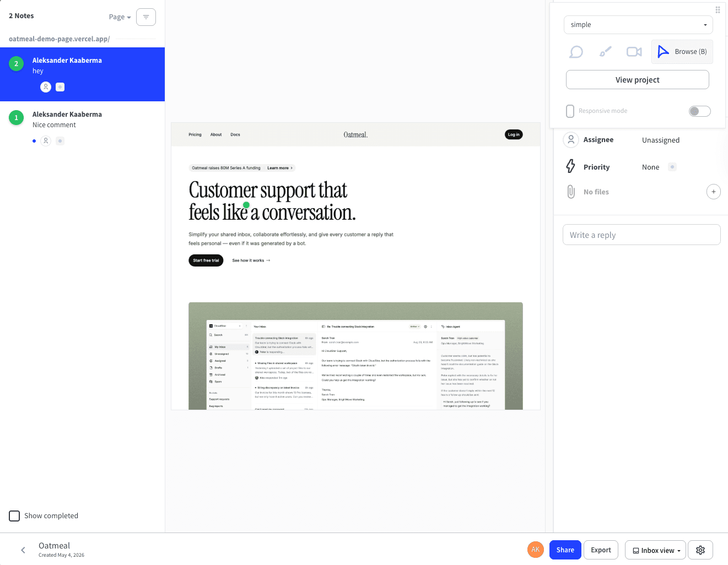This screenshot has height=565, width=728.
Task: Click the green number 1 note badge
Action: (16, 117)
